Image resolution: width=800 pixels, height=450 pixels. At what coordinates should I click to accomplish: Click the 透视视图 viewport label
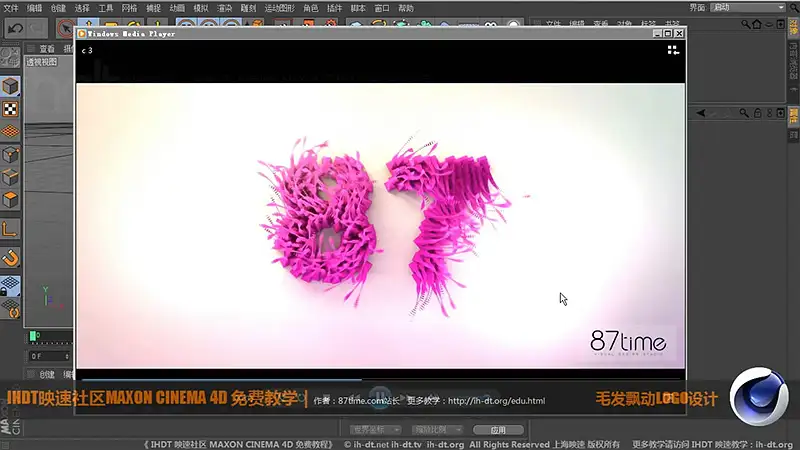pyautogui.click(x=42, y=62)
